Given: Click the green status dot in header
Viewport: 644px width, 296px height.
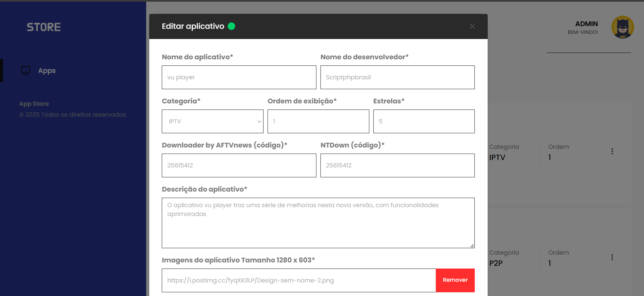Looking at the screenshot, I should 232,26.
